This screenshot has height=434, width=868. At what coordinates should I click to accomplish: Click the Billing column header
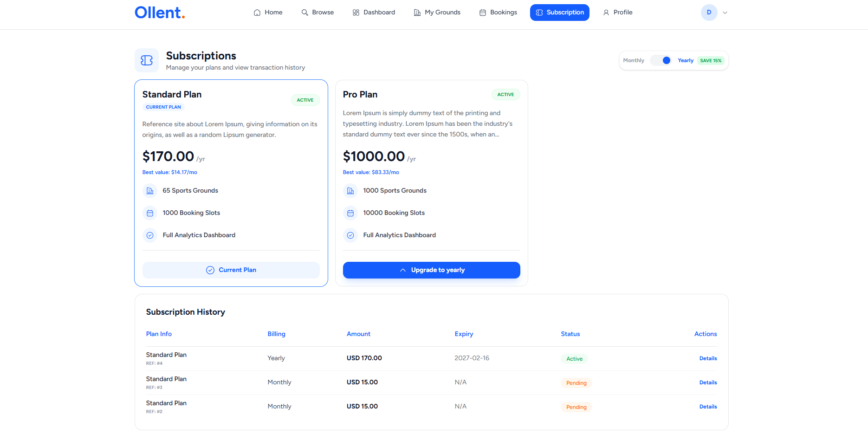(277, 334)
